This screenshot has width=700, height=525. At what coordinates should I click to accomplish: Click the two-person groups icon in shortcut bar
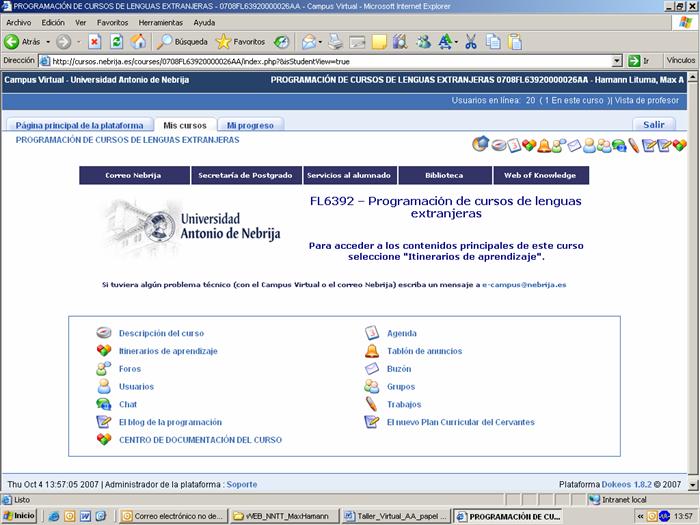tap(604, 146)
